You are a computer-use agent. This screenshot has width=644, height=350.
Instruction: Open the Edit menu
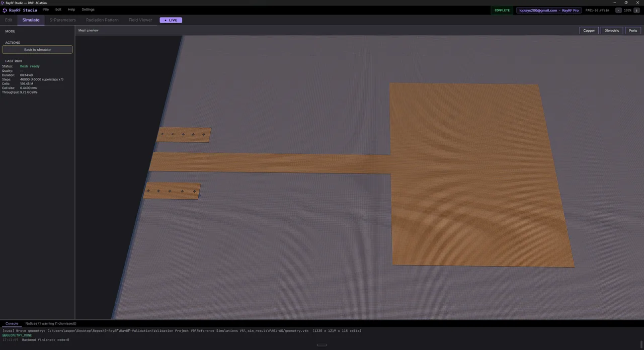coord(58,10)
